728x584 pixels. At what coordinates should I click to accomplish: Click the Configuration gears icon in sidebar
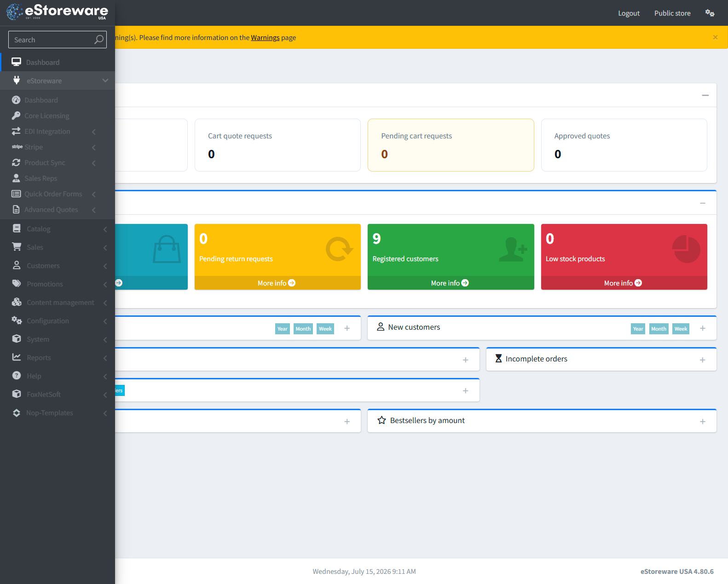(x=17, y=321)
